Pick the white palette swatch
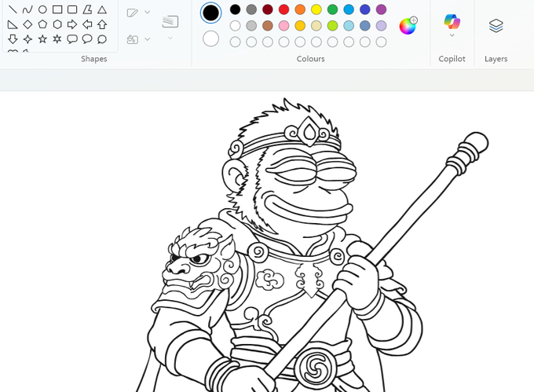 pos(235,26)
